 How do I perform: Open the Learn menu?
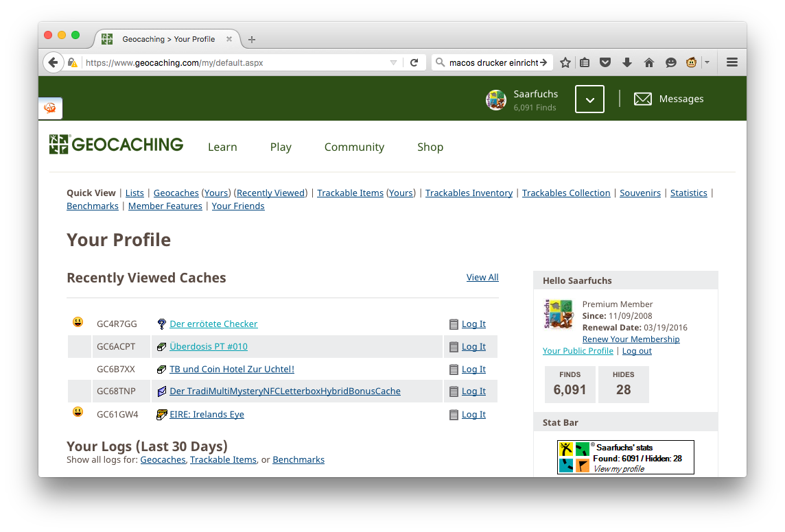pyautogui.click(x=222, y=147)
